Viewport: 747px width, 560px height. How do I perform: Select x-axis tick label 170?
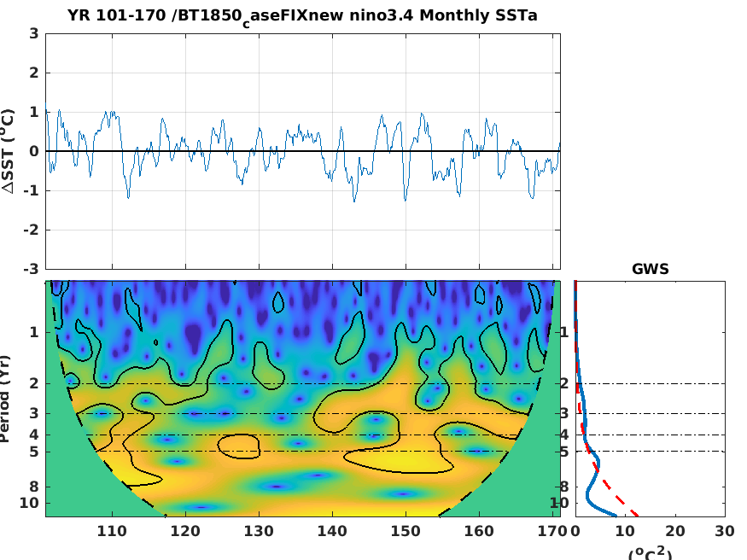pyautogui.click(x=552, y=531)
